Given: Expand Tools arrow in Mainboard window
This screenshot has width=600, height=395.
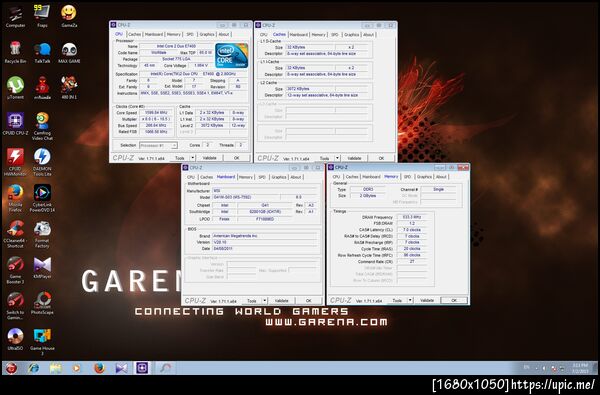Looking at the screenshot, I should click(264, 301).
